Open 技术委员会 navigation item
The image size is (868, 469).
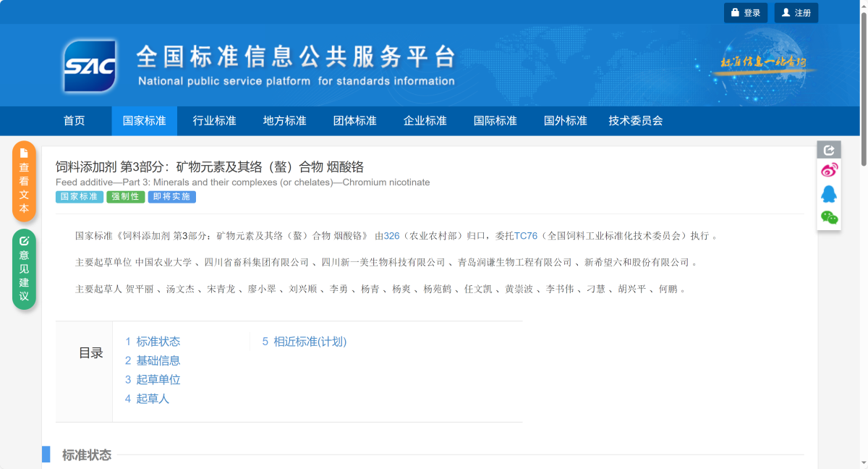[635, 121]
